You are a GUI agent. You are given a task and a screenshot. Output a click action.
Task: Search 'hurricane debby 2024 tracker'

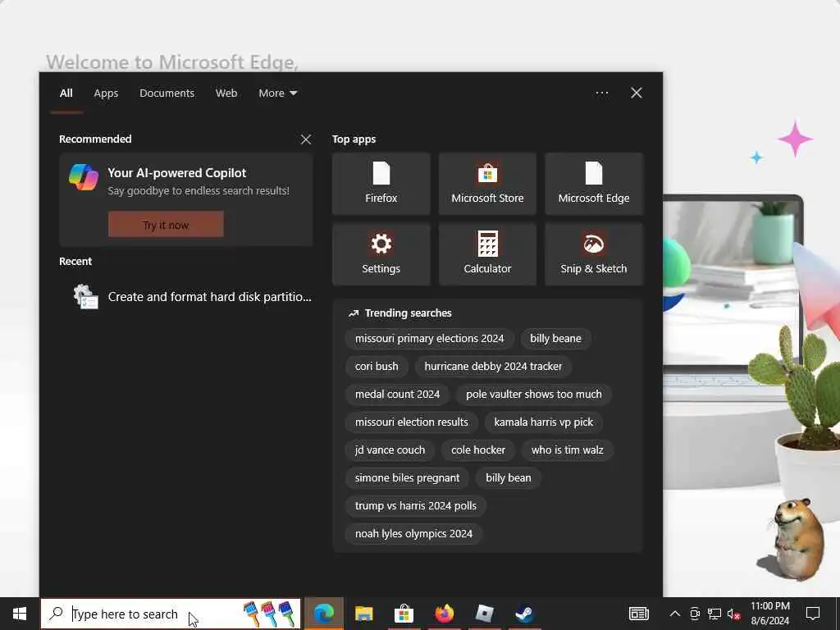pos(493,367)
